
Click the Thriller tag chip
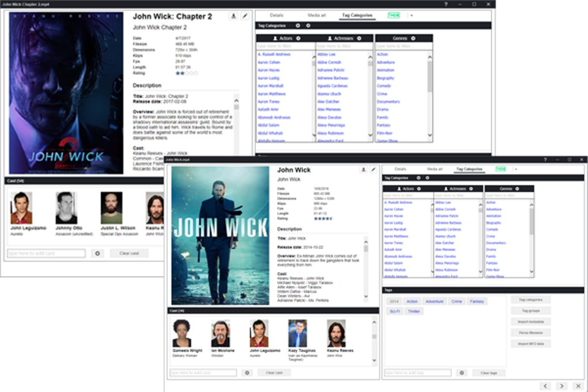click(414, 311)
